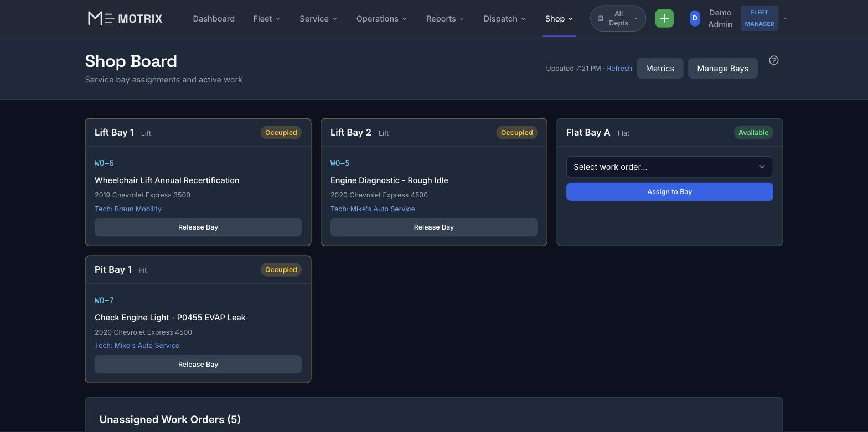The width and height of the screenshot is (868, 432).
Task: Click the Occupied badge on Pit Bay 1
Action: click(x=281, y=269)
